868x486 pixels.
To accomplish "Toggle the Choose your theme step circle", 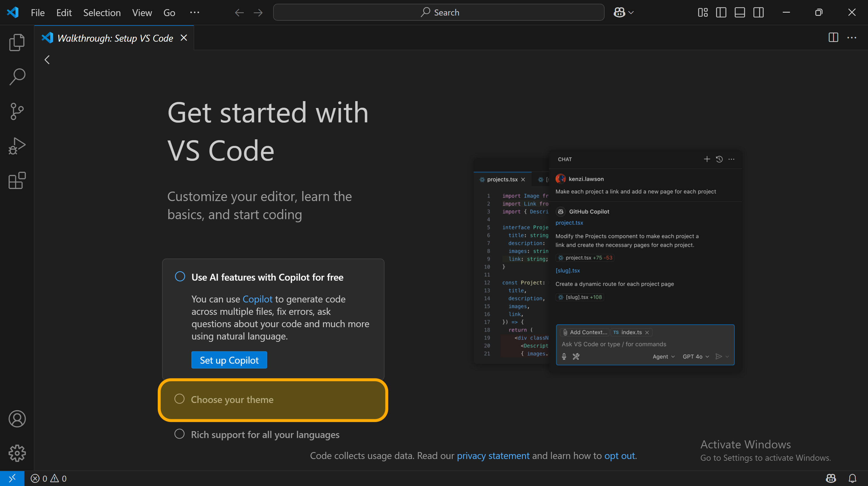I will [x=179, y=399].
